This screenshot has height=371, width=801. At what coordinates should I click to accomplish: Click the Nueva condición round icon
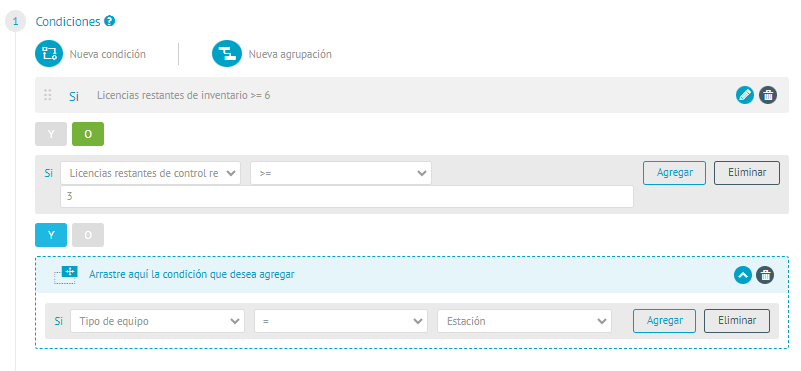click(x=49, y=54)
